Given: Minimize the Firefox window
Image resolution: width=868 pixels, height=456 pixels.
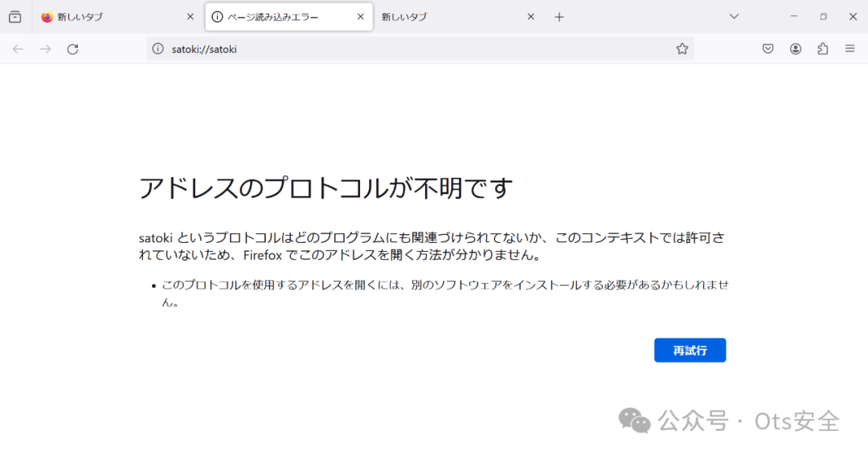Looking at the screenshot, I should point(794,17).
